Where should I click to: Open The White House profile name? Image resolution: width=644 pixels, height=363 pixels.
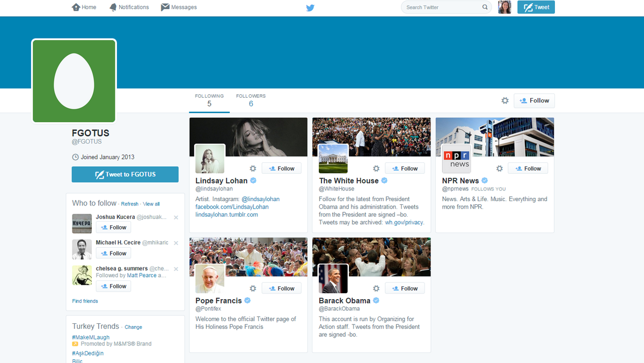(x=349, y=181)
